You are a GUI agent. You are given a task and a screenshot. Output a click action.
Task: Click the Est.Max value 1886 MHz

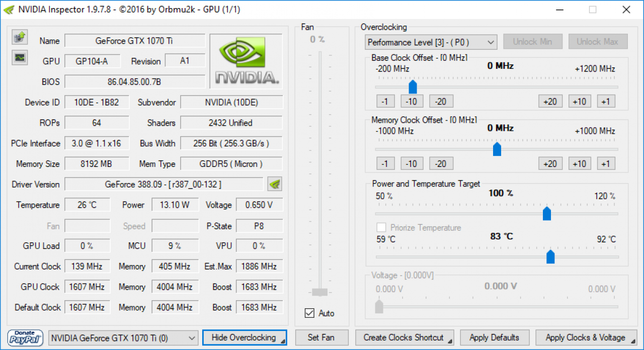tap(259, 266)
